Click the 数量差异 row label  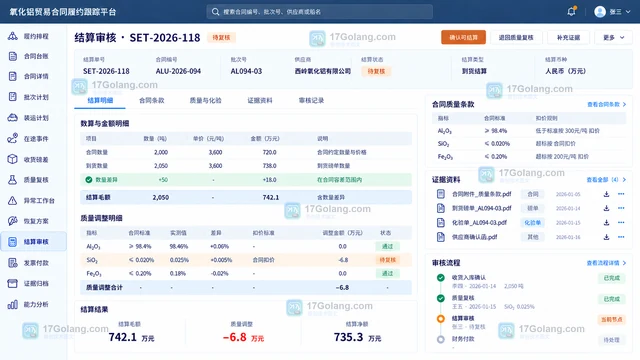(106, 180)
